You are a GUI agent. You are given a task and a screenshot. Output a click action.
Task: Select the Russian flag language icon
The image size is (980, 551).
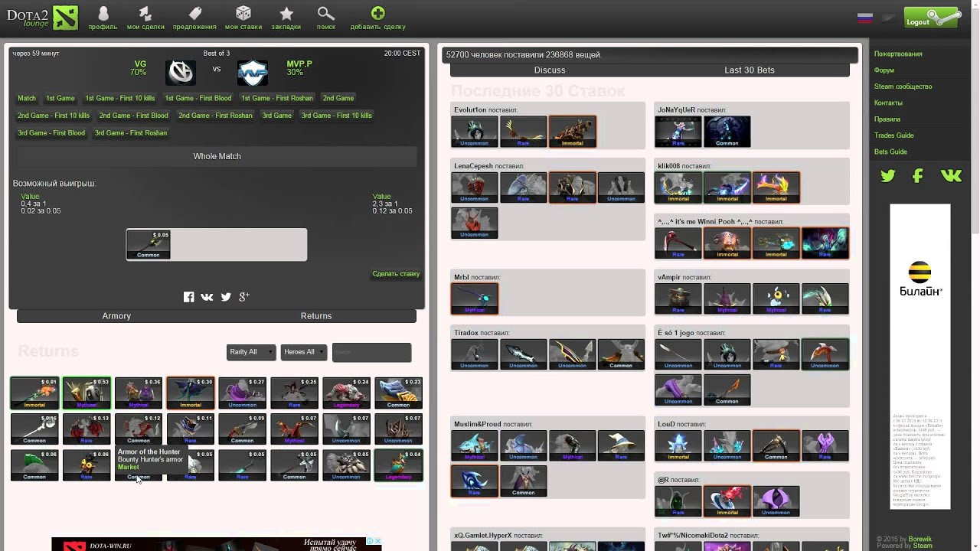point(865,18)
